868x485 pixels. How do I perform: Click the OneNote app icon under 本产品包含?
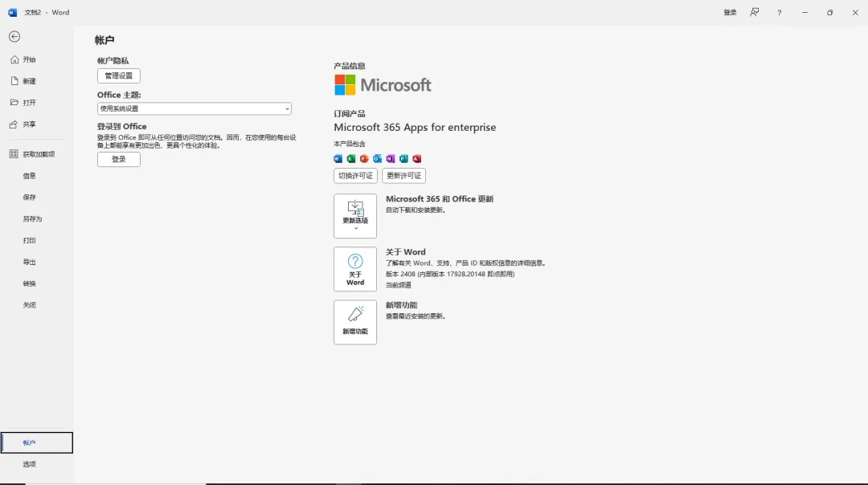(x=391, y=159)
